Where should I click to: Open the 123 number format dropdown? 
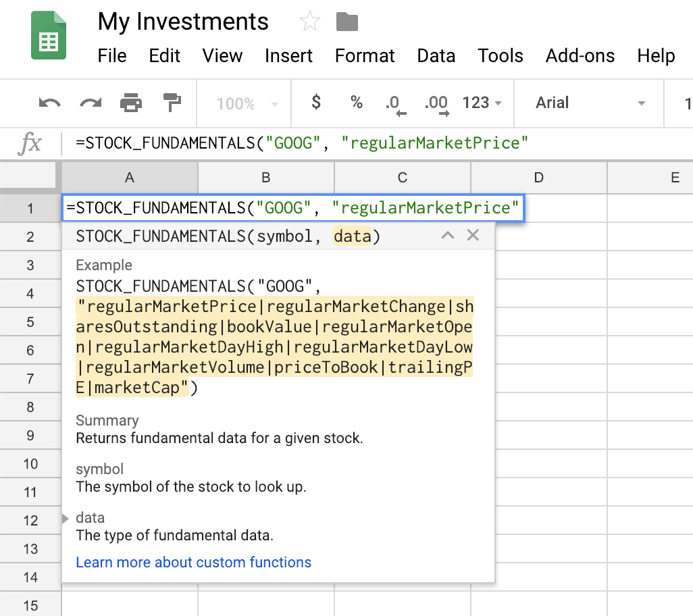[482, 103]
